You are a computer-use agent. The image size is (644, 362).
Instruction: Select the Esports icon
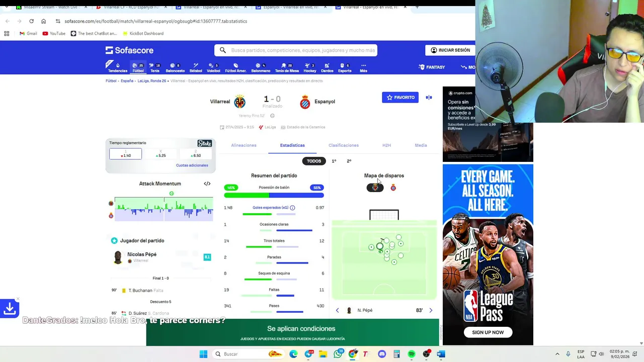pos(345,67)
